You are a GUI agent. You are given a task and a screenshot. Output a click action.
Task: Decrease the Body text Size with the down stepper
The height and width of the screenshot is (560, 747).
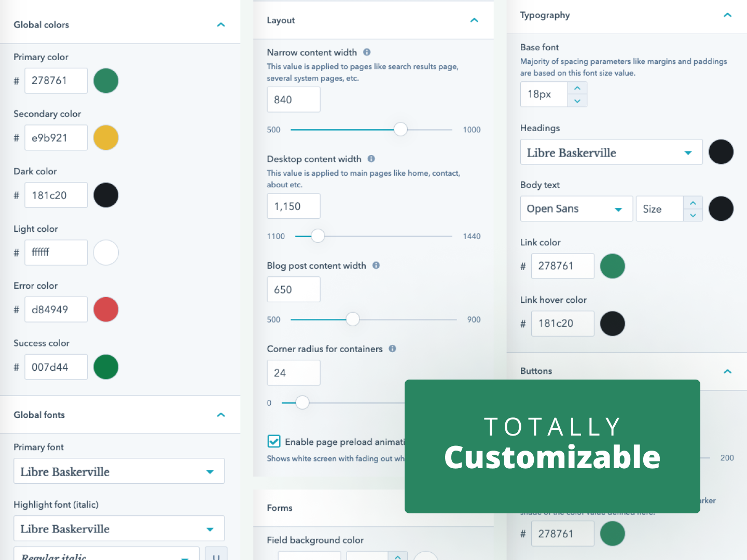click(x=693, y=215)
